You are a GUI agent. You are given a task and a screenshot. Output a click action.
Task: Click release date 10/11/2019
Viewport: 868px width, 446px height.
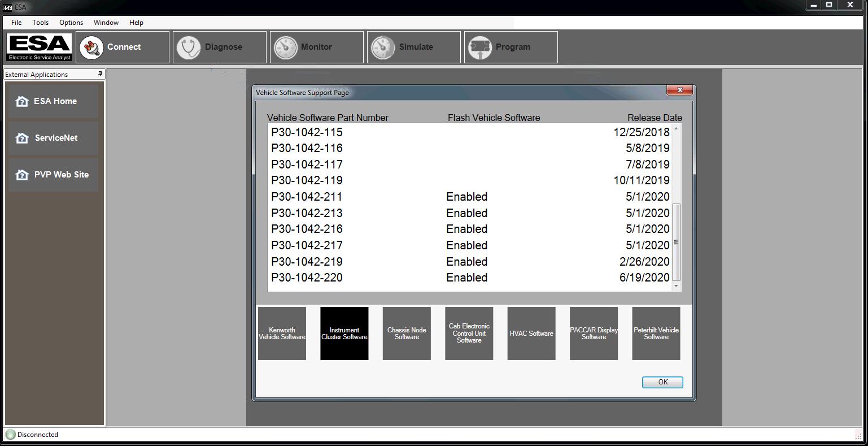click(642, 180)
